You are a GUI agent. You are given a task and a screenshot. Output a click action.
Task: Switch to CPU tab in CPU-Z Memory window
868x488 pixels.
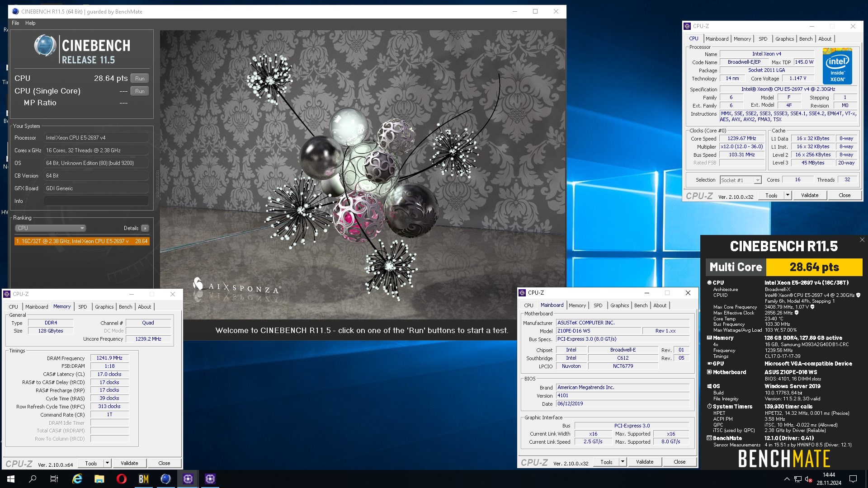[14, 307]
